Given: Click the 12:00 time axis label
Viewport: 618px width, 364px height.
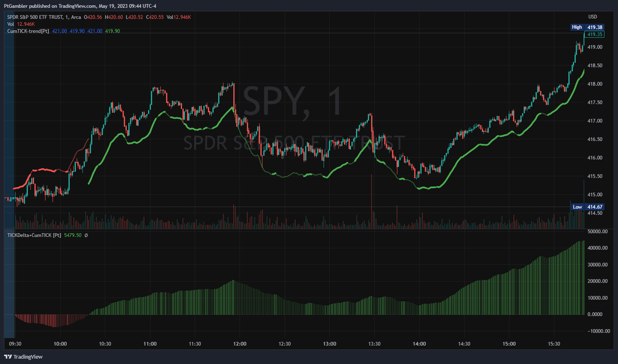Looking at the screenshot, I should click(x=239, y=343).
